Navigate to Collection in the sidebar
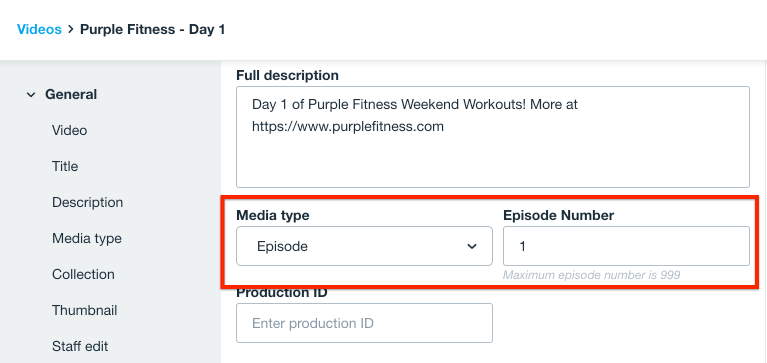Screen dimensions: 767x363 pyautogui.click(x=83, y=274)
